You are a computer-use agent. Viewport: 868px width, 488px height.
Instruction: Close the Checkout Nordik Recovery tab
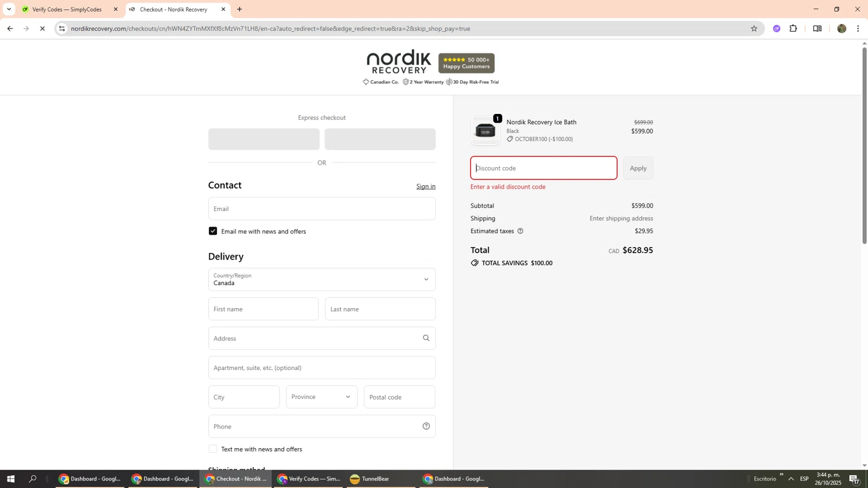tap(223, 9)
